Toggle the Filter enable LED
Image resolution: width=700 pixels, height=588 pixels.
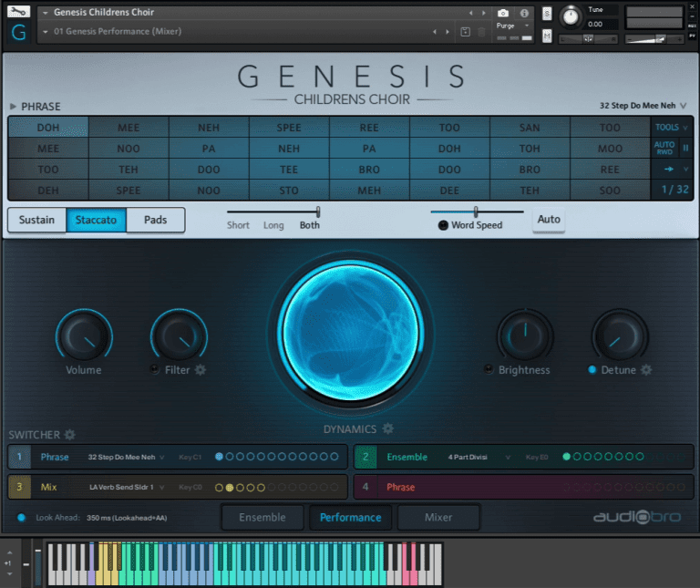click(155, 370)
